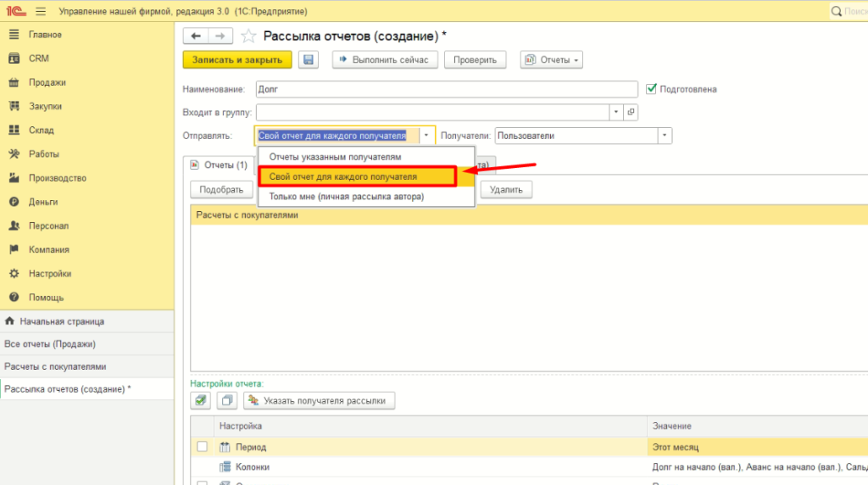Screen dimensions: 868x485
Task: Open the Отчеты dropdown button
Action: [551, 60]
